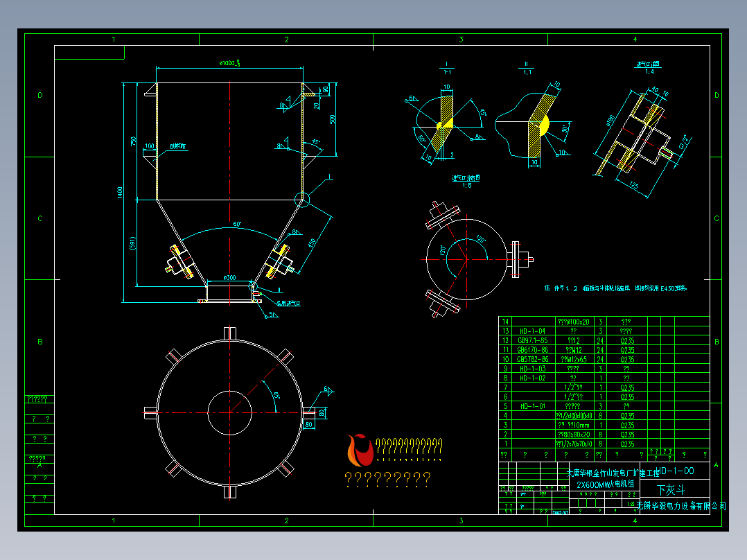The image size is (747, 560).
Task: Select the drawing title 下灰斗
Action: point(671,489)
